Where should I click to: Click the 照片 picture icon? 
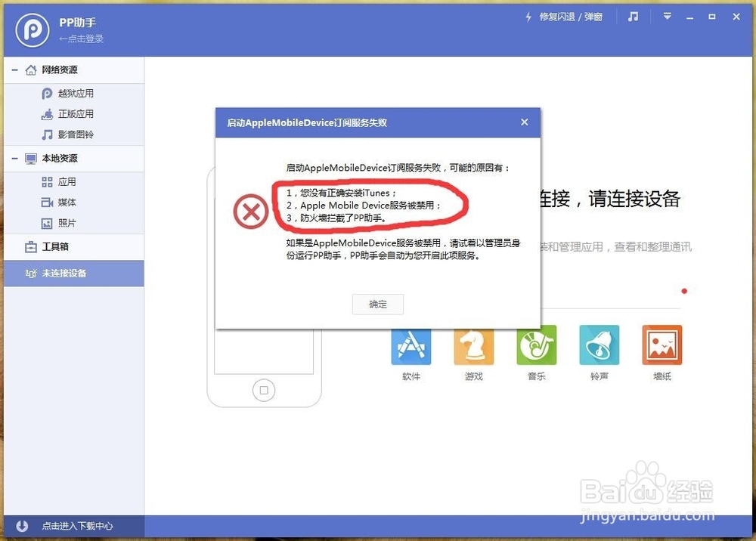tap(47, 224)
